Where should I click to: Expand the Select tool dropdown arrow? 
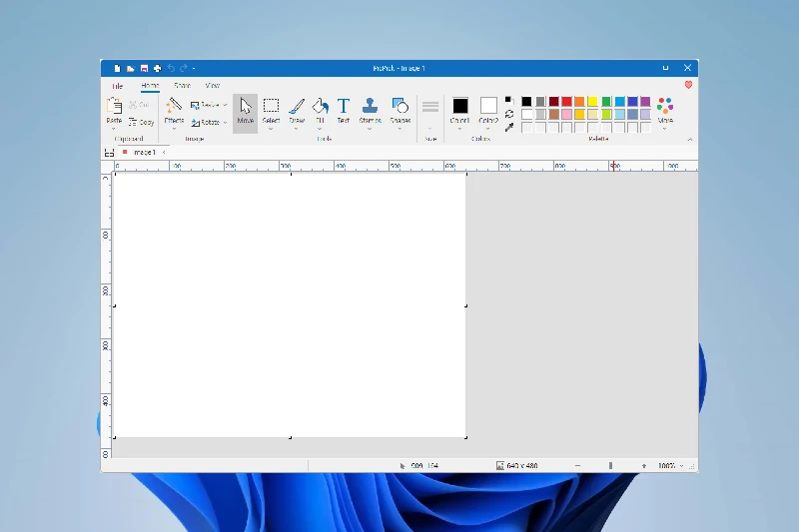coord(271,129)
